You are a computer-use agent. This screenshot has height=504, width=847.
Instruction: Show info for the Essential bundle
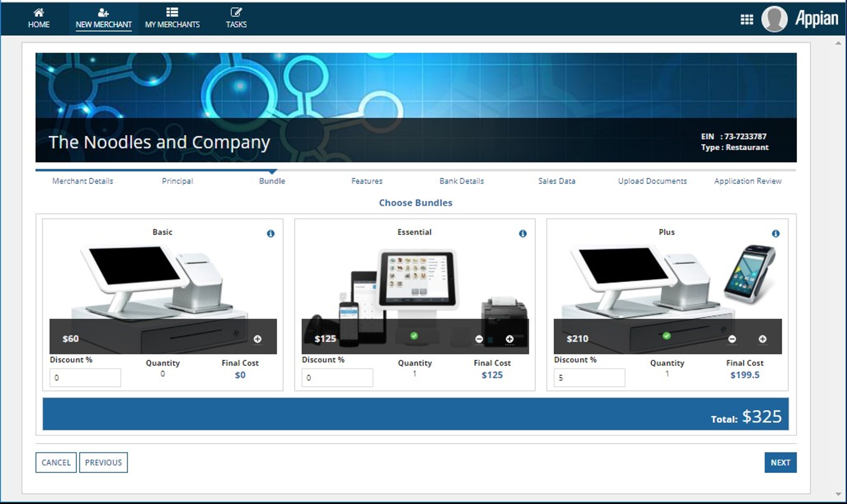click(x=523, y=233)
